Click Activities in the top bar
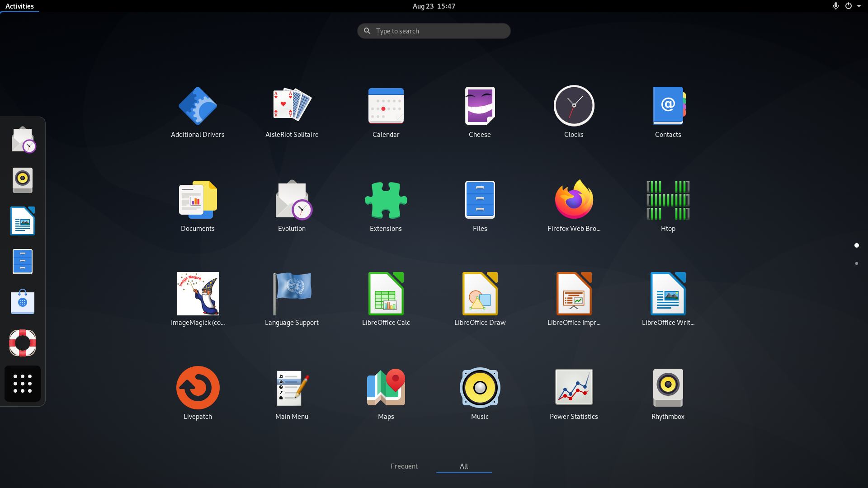 pyautogui.click(x=19, y=6)
